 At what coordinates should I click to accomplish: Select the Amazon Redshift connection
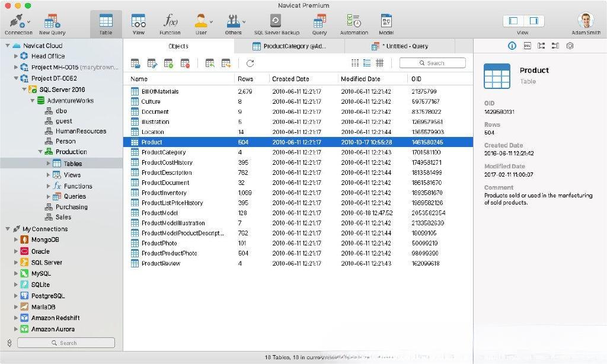coord(55,318)
